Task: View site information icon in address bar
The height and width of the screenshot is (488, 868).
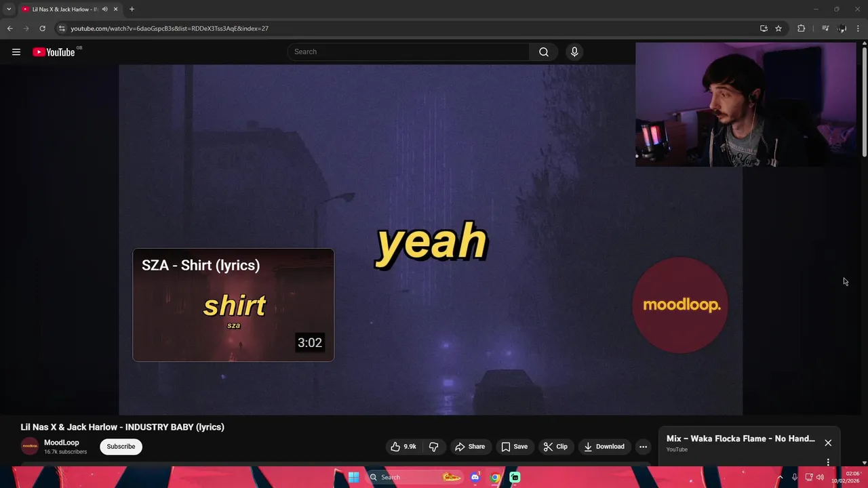Action: tap(62, 28)
